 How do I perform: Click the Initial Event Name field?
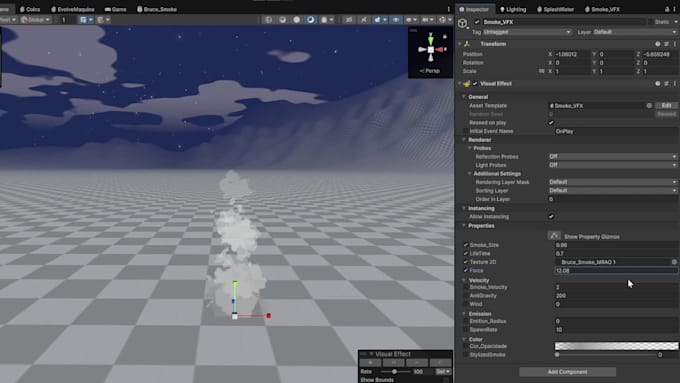tap(615, 131)
